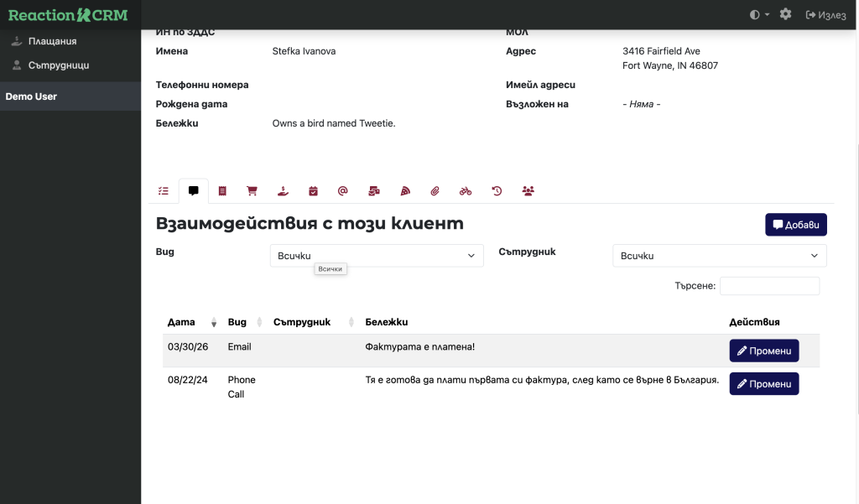Viewport: 859px width, 504px height.
Task: Open the payments hand-with-dollar tab icon
Action: click(283, 191)
